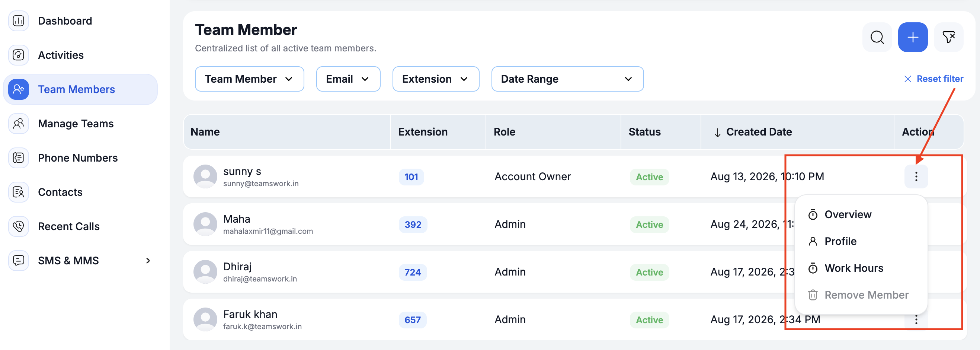
Task: Click Maha's avatar thumbnail
Action: tap(205, 224)
